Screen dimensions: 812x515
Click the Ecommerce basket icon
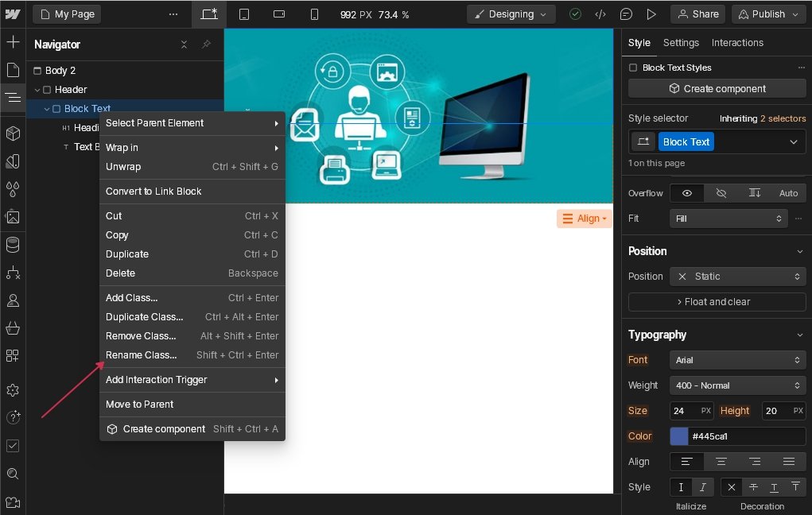pos(13,328)
